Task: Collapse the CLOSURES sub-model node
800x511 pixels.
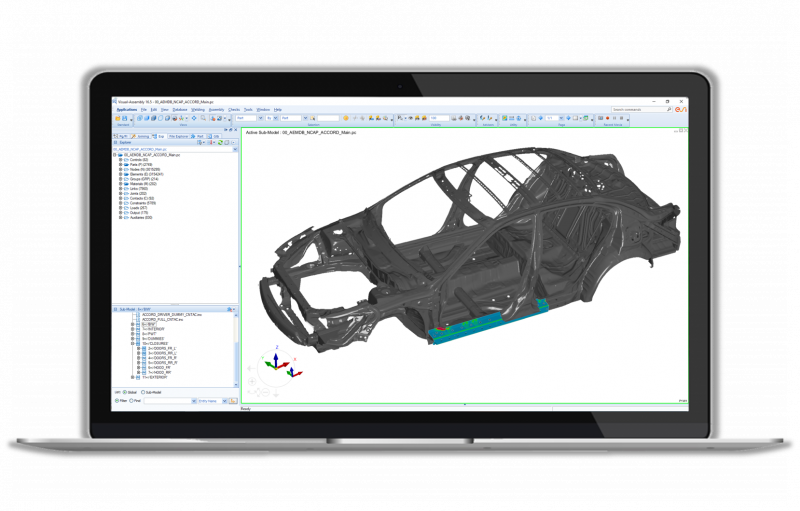Action: click(x=132, y=344)
